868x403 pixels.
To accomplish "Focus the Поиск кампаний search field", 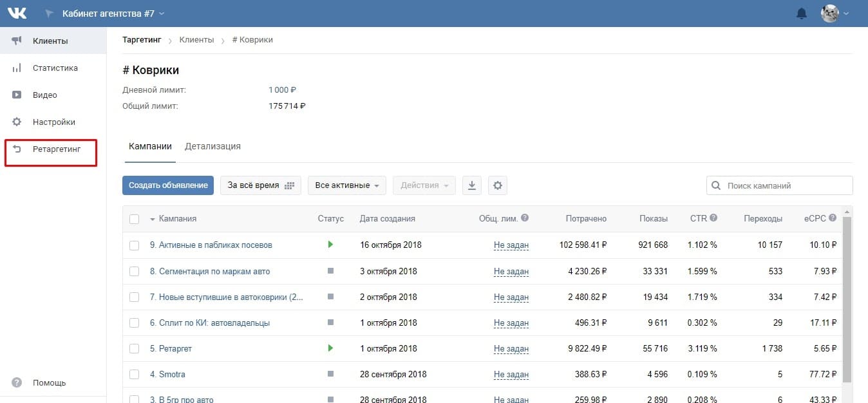I will 780,185.
